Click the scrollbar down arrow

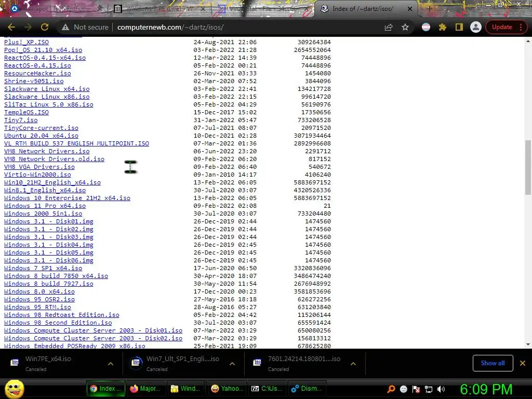pyautogui.click(x=528, y=344)
